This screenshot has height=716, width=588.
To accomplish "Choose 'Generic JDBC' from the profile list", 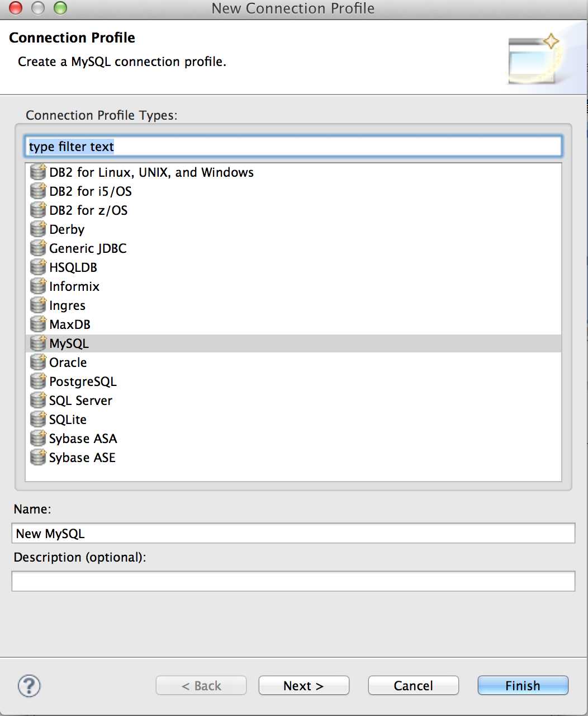I will (88, 248).
